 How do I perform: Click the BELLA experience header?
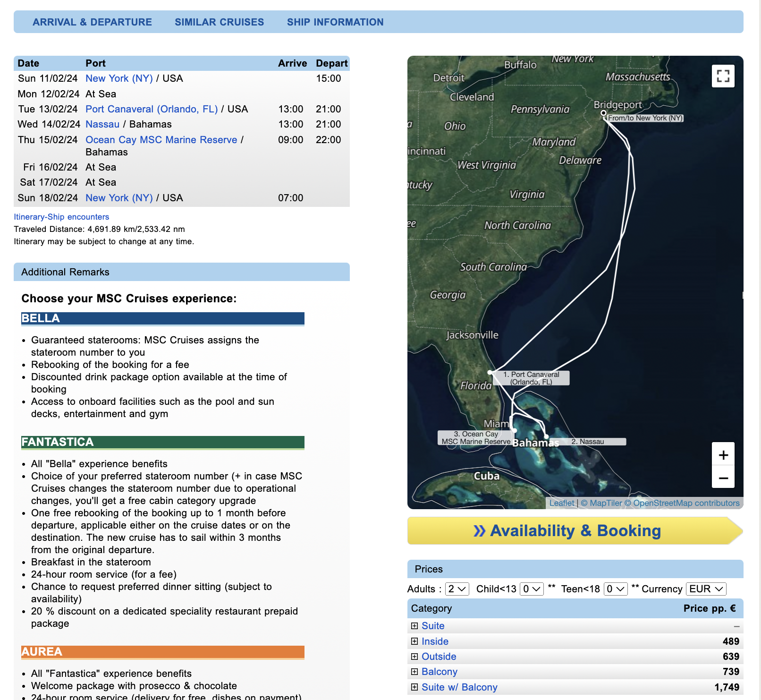coord(163,318)
